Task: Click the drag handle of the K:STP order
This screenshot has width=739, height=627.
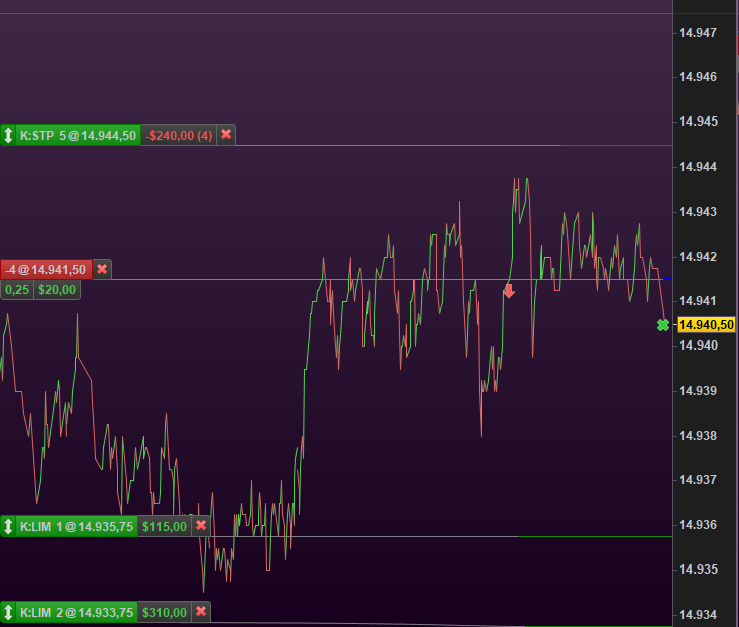Action: point(8,135)
